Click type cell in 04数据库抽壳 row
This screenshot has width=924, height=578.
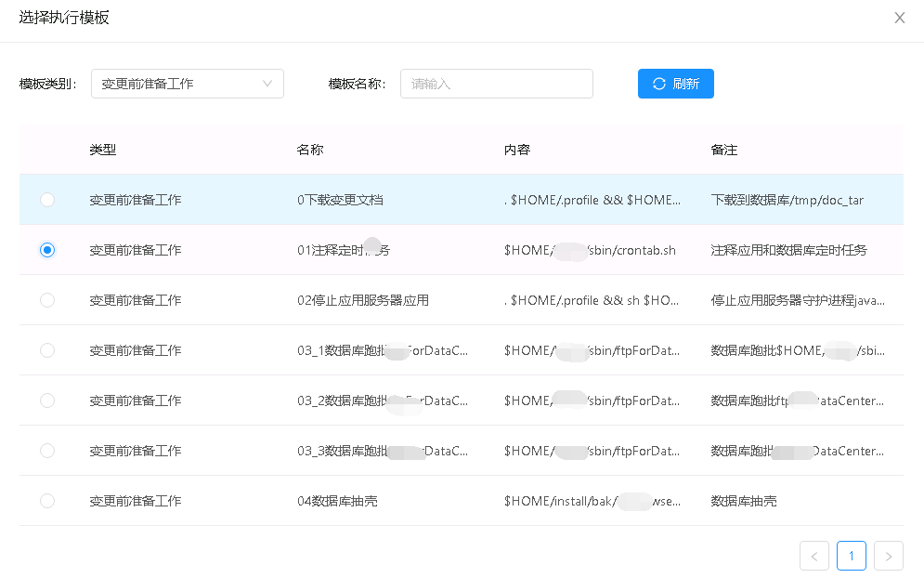pyautogui.click(x=135, y=501)
